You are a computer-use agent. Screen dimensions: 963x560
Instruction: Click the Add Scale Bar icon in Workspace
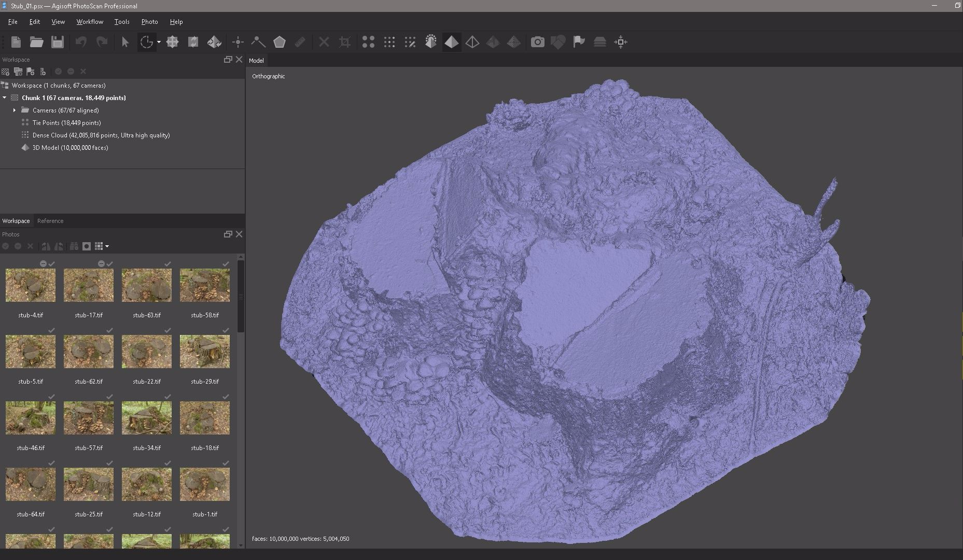pos(43,72)
